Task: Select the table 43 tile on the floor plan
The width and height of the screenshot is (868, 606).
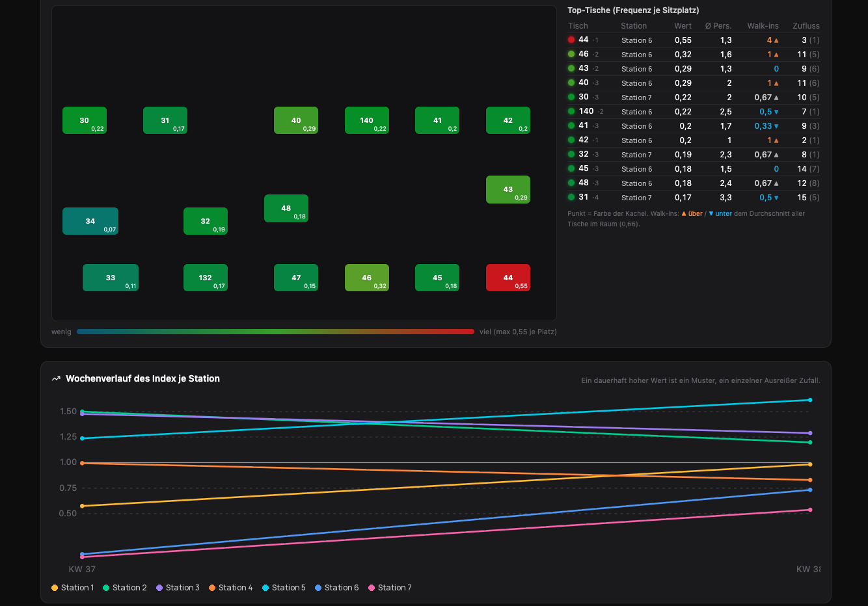Action: point(508,189)
